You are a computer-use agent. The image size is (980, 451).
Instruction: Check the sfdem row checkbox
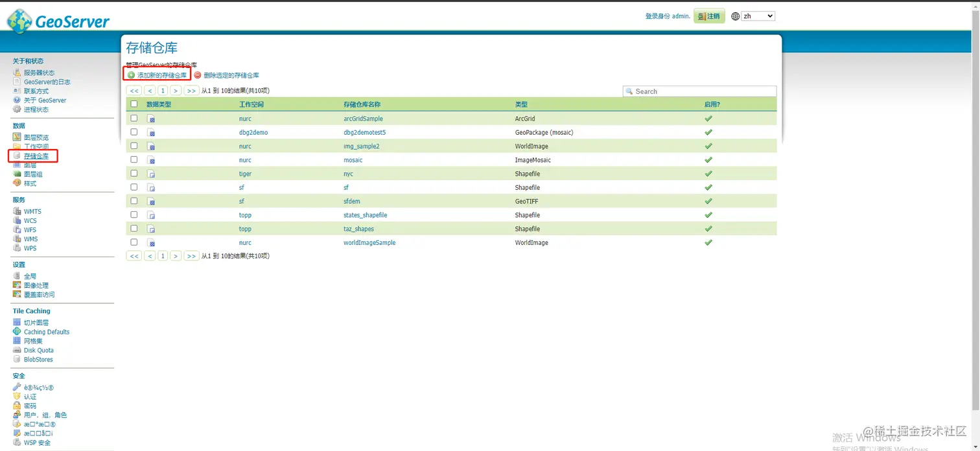pyautogui.click(x=134, y=201)
